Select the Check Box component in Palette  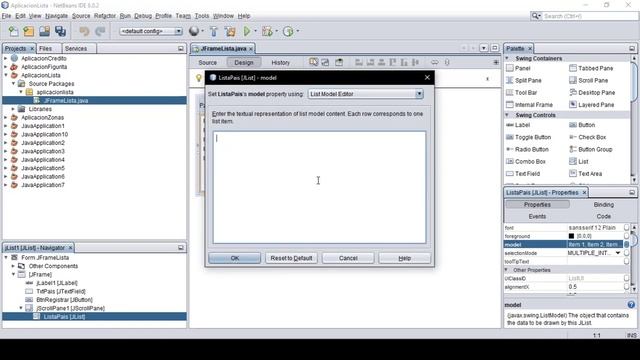pos(587,137)
